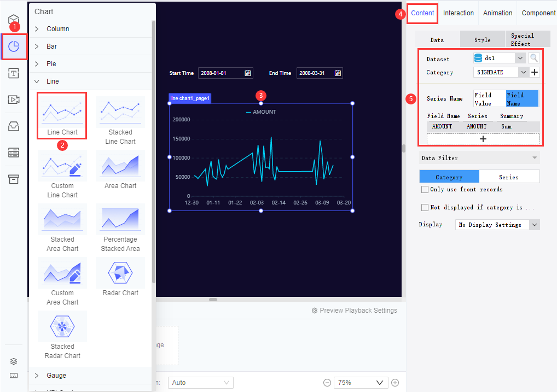Click the Start Time date field
Viewport: 557px width, 392px height.
click(225, 73)
